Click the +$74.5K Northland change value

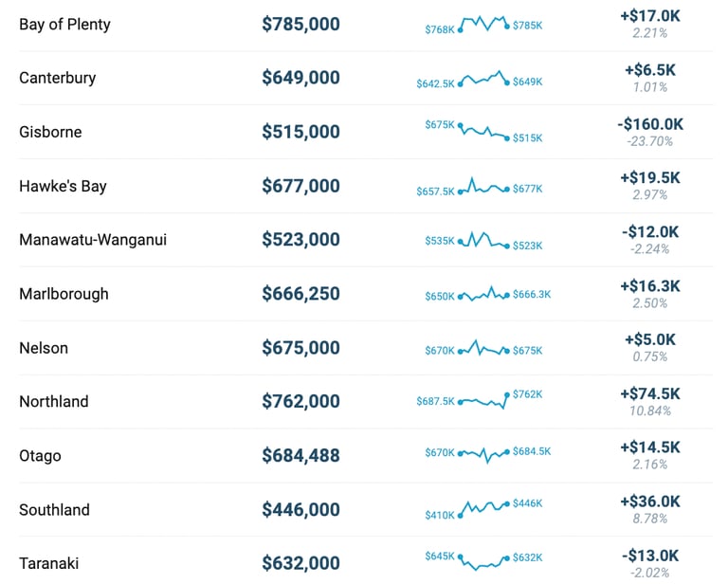(650, 393)
